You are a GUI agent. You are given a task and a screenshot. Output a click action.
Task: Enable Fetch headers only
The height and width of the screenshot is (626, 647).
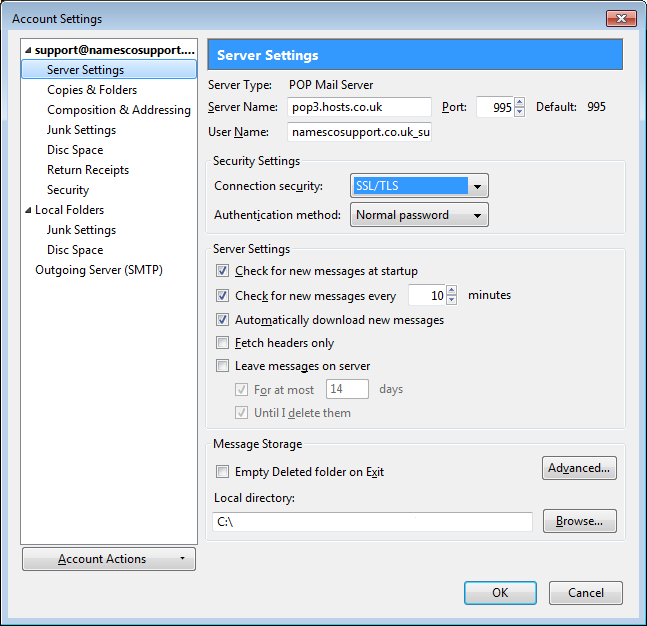(222, 343)
